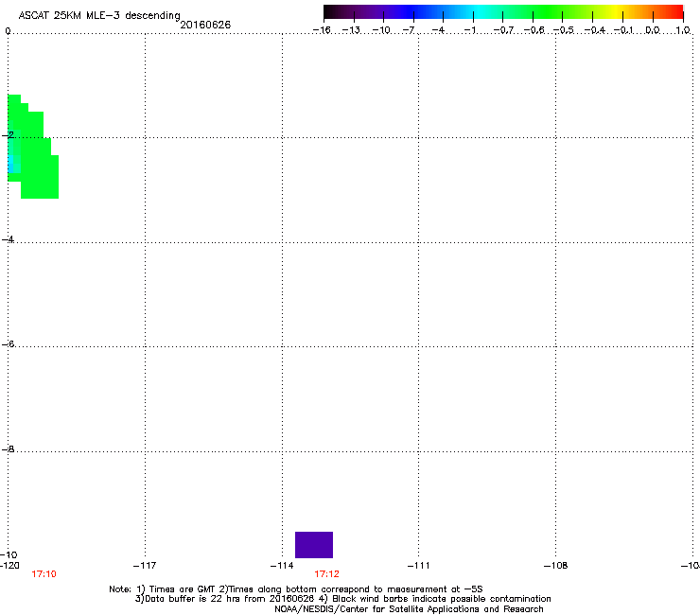Image resolution: width=700 pixels, height=615 pixels.
Task: Click the red time stamp 17:10
Action: click(44, 574)
